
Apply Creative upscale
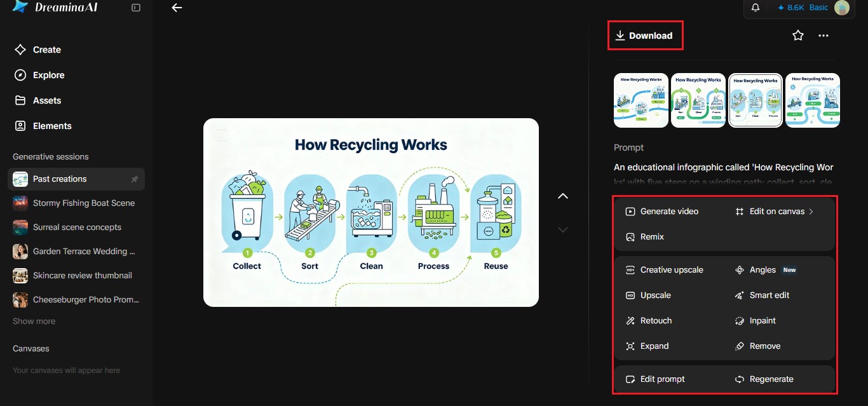(665, 270)
